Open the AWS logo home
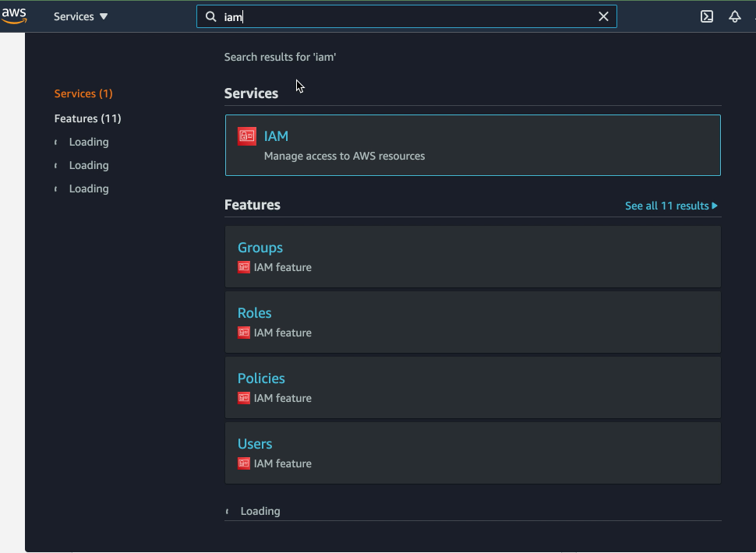This screenshot has width=756, height=553. (x=14, y=16)
